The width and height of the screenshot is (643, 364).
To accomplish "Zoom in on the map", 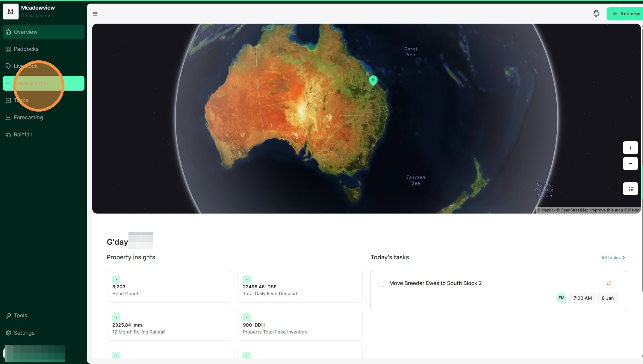I will pos(630,148).
